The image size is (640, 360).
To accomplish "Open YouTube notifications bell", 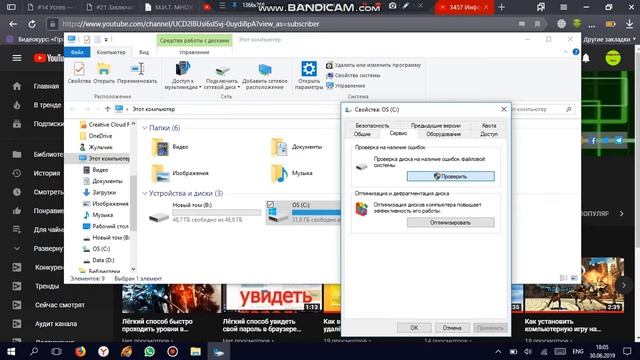I will coord(586,58).
